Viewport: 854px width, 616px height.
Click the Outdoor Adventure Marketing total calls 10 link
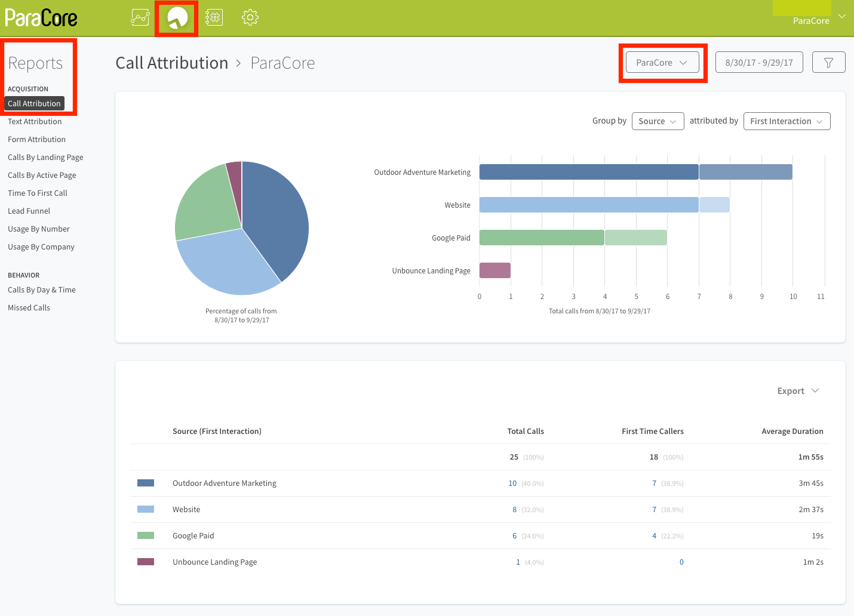point(512,483)
